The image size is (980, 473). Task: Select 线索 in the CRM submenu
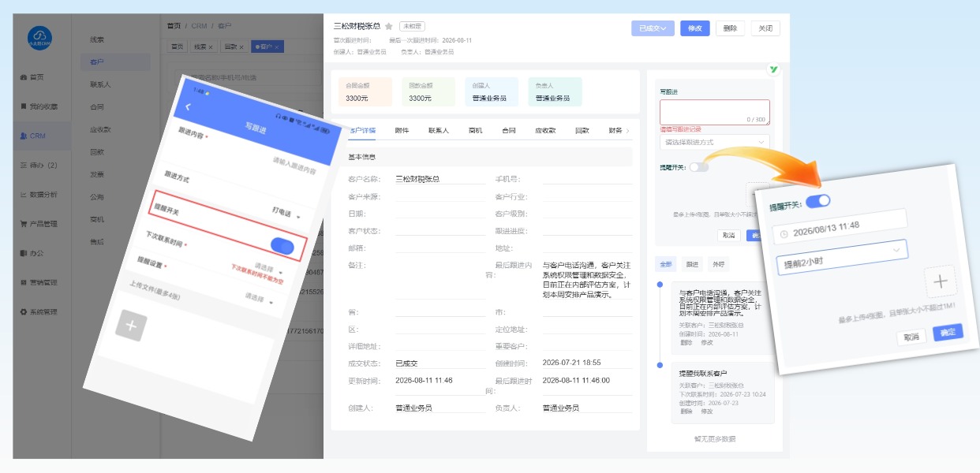click(96, 39)
